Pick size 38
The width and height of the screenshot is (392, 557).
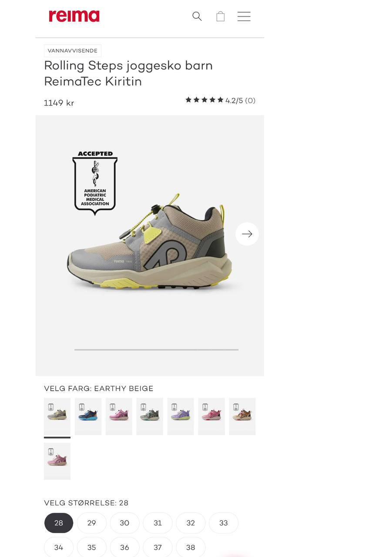tap(191, 547)
